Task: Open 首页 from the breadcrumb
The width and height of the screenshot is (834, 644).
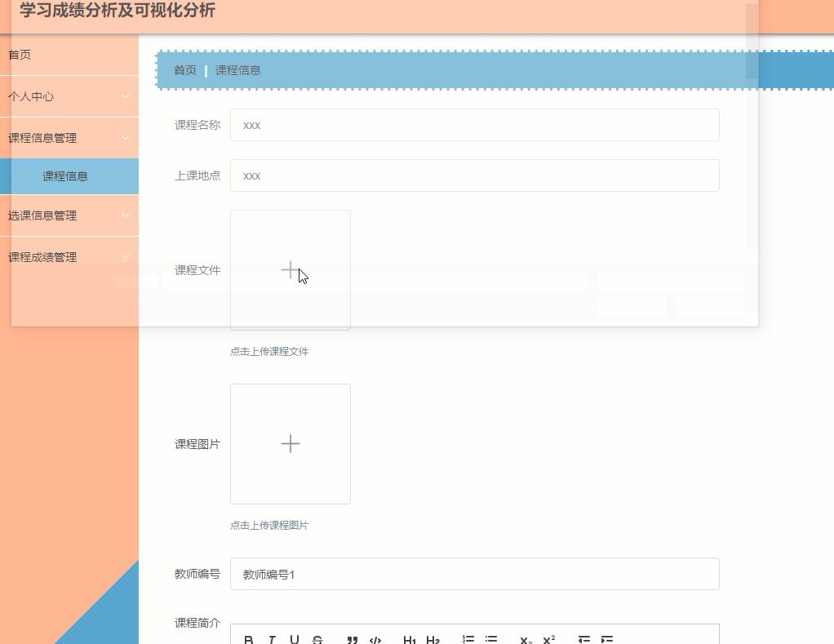Action: pyautogui.click(x=184, y=70)
